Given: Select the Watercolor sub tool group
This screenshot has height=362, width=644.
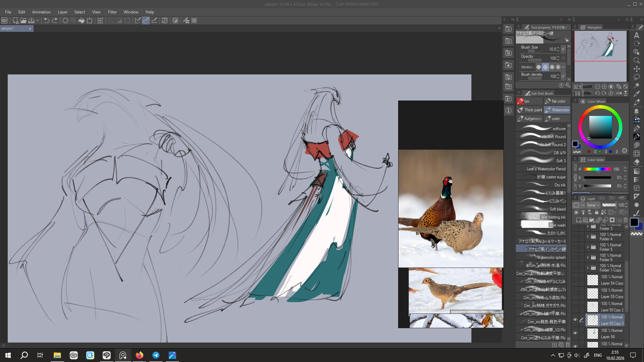Looking at the screenshot, I should coord(557,110).
